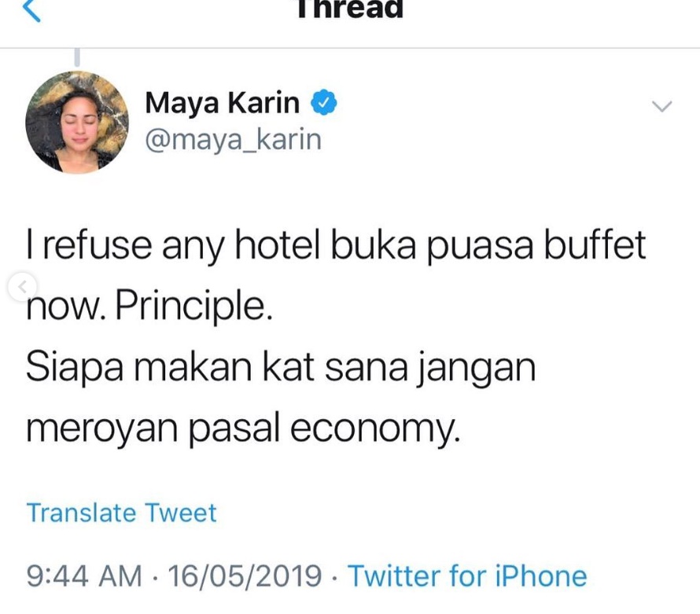The height and width of the screenshot is (614, 700).
Task: Click tweet line 'I refuse any hotel buka puasa buffet'
Action: tap(336, 245)
